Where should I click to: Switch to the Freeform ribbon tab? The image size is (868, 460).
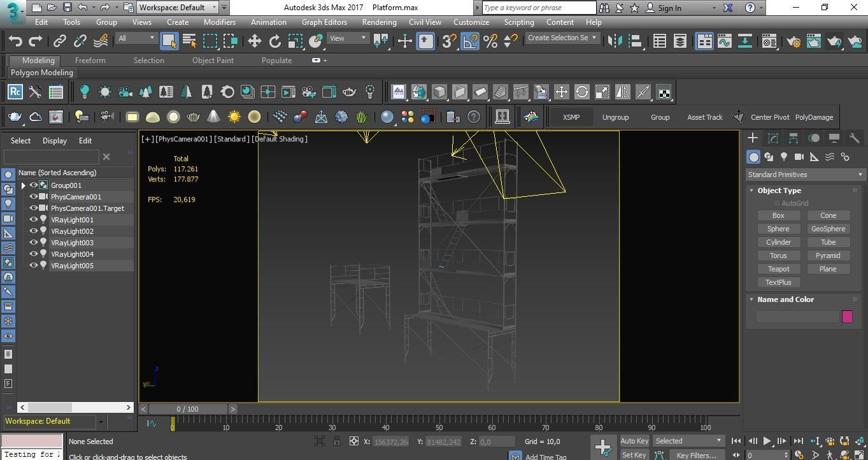coord(90,61)
